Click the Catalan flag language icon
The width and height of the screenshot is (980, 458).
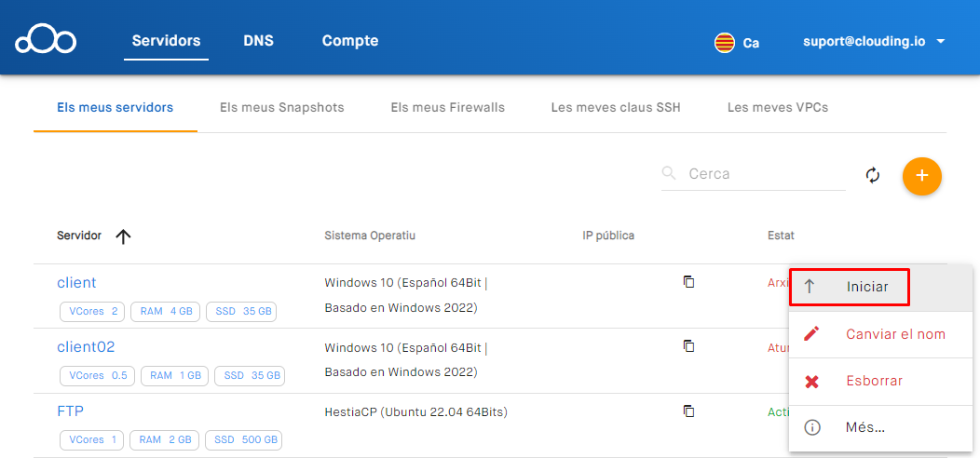[724, 42]
